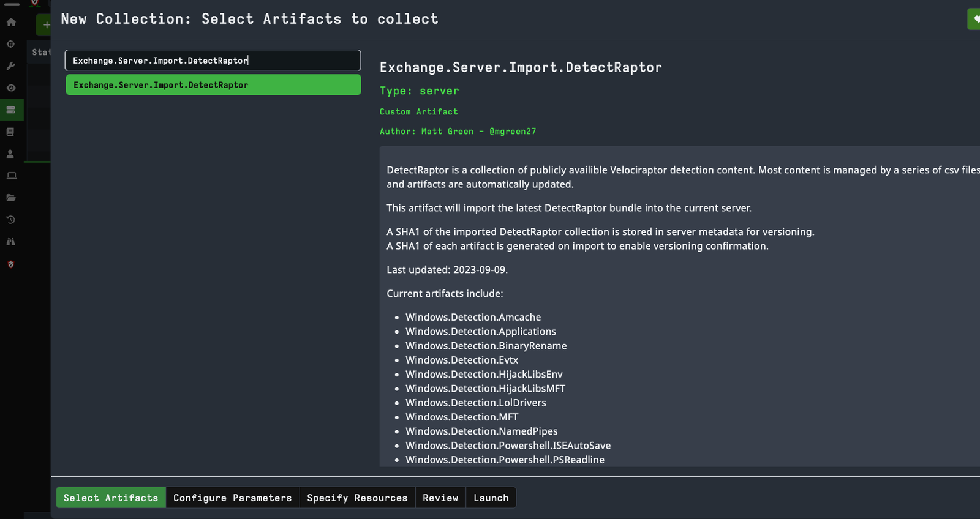980x519 pixels.
Task: Open the Review step
Action: tap(440, 498)
